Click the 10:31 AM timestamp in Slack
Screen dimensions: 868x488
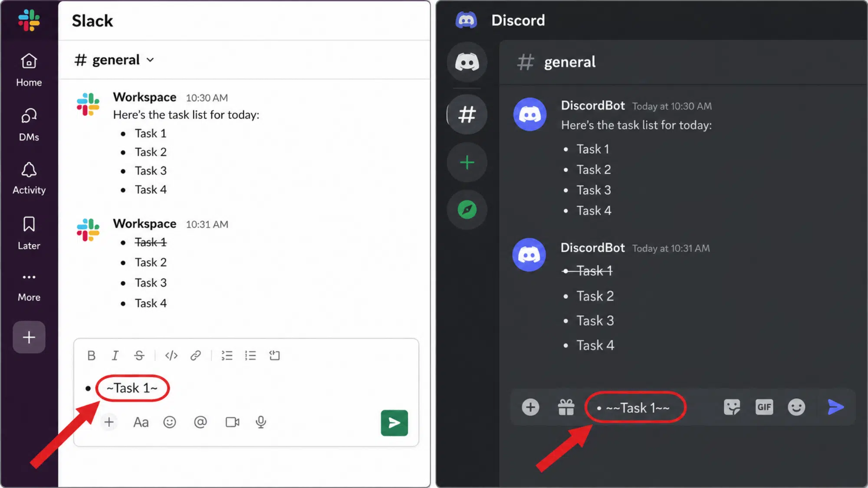[207, 224]
